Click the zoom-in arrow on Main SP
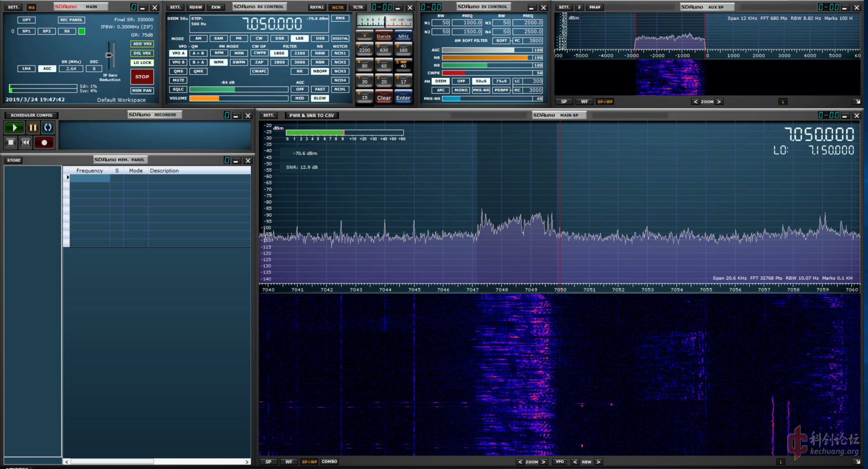868x469 pixels. 543,462
